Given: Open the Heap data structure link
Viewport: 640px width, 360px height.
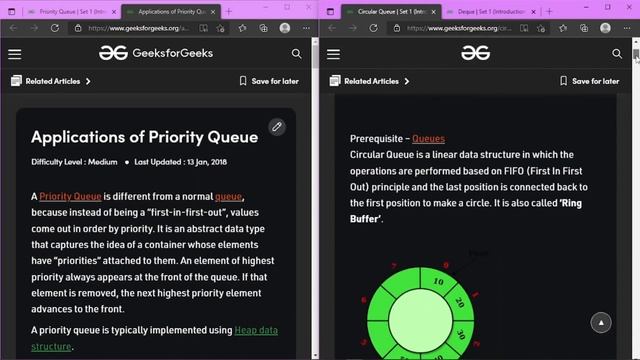Looking at the screenshot, I should (154, 338).
